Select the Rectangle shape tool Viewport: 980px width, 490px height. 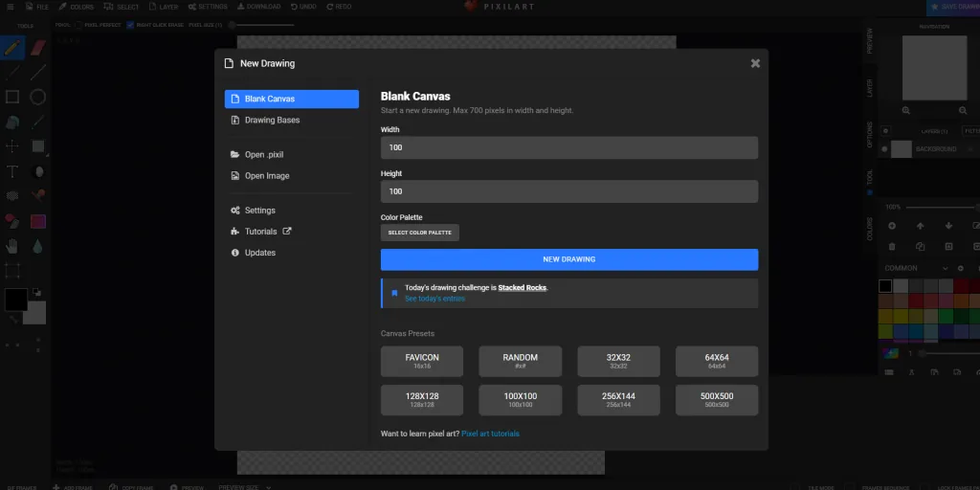click(12, 97)
